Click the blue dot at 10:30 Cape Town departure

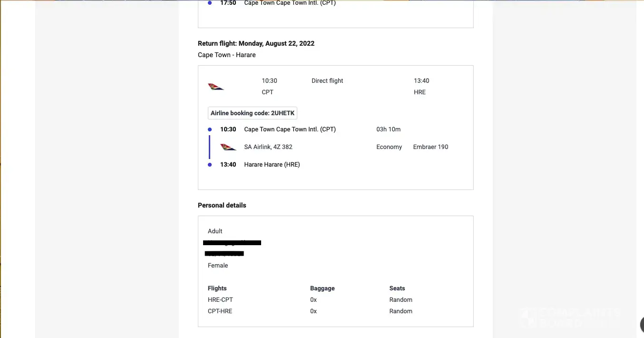tap(210, 129)
